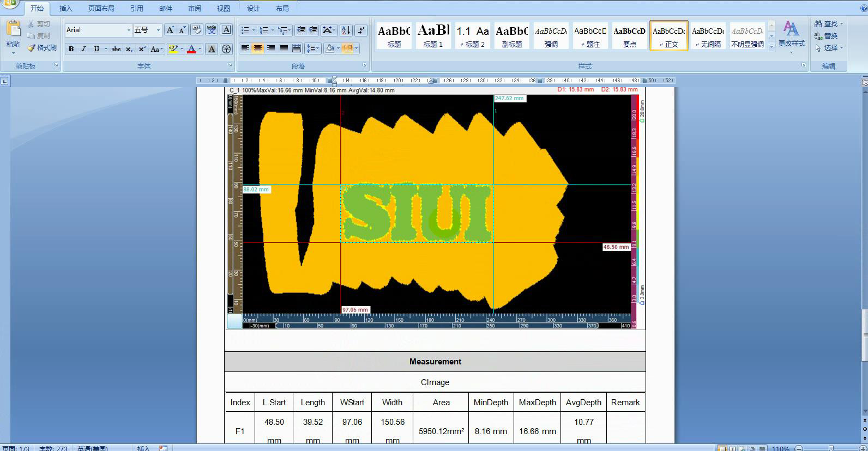The image size is (868, 451).
Task: Click the Sort A-Z icon
Action: [346, 30]
